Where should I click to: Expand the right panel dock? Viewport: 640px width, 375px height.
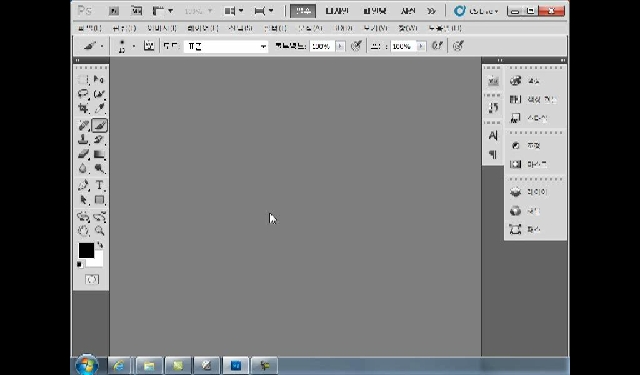coord(563,60)
